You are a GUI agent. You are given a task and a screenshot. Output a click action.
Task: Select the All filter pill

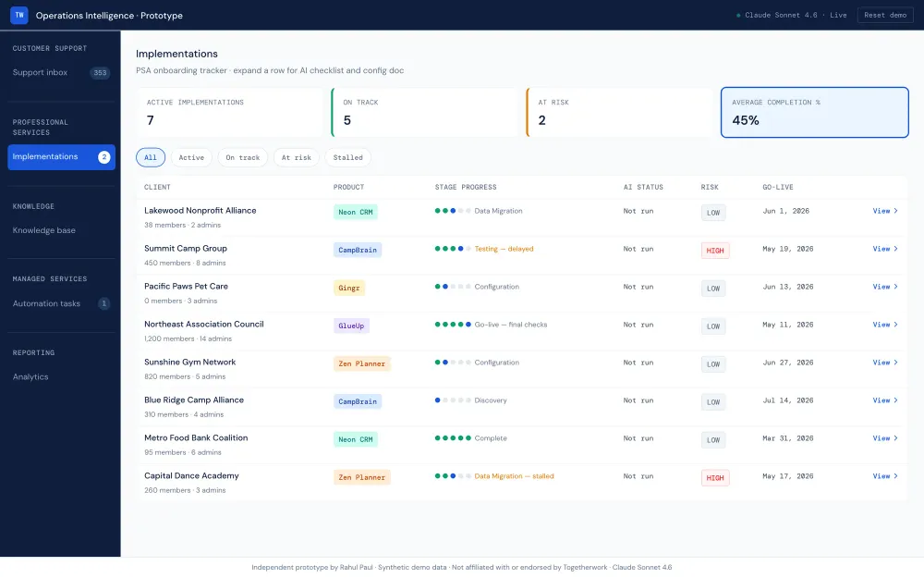point(151,157)
